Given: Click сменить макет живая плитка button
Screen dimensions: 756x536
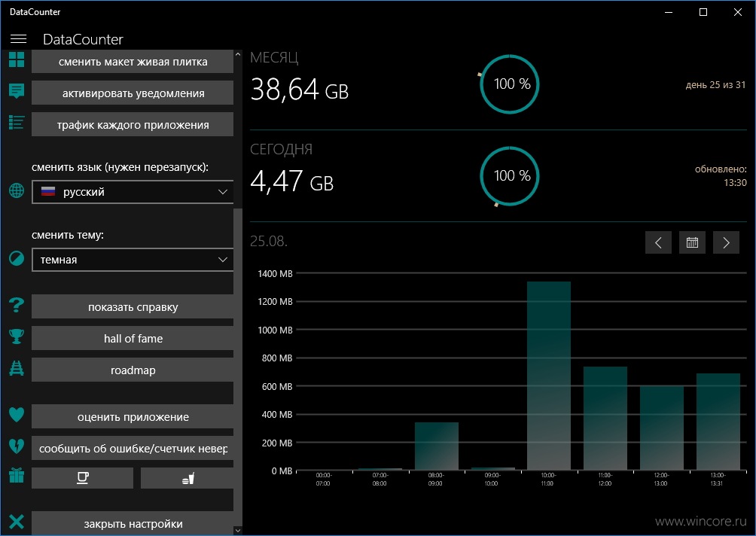Looking at the screenshot, I should (133, 62).
